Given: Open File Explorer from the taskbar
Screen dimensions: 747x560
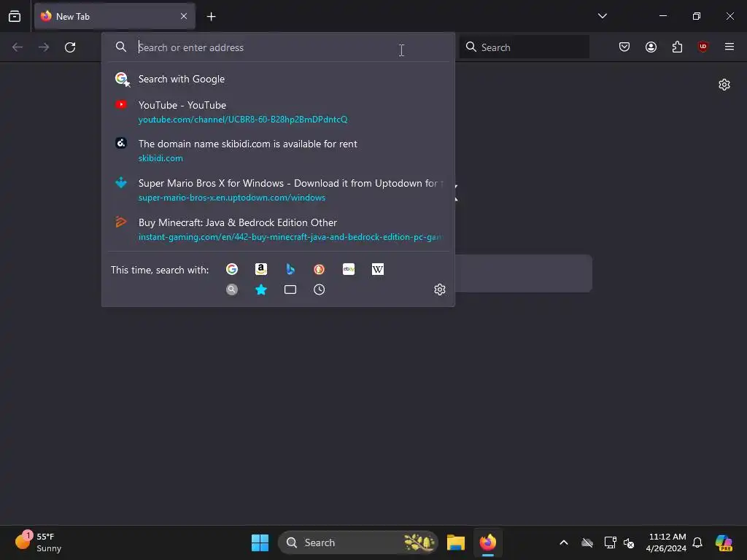Looking at the screenshot, I should coord(456,542).
